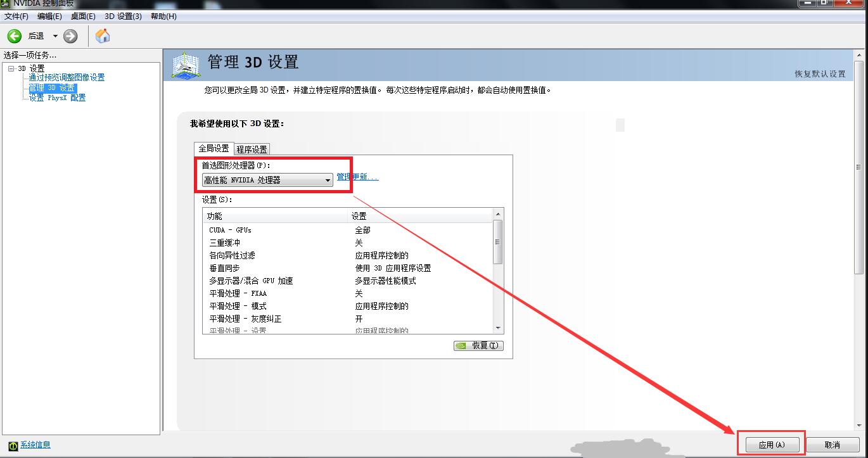
Task: Click NVIDIA icon on 恢复 button
Action: (x=461, y=346)
